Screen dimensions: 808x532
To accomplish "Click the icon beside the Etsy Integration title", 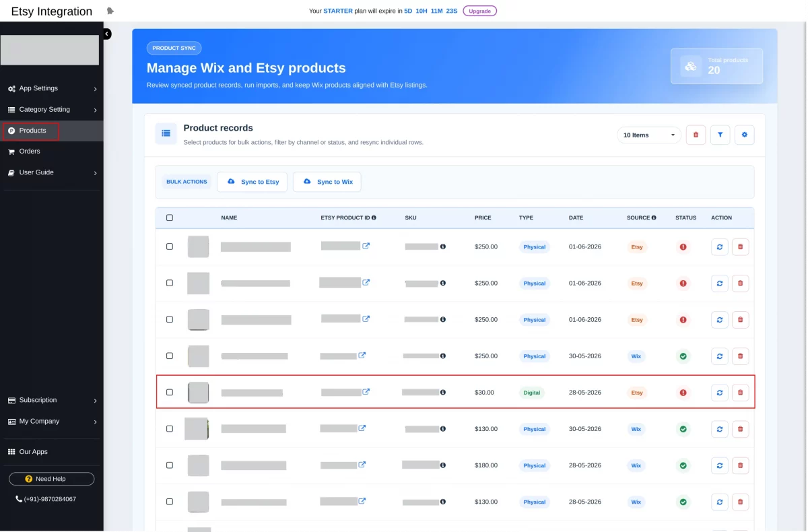I will pos(110,11).
